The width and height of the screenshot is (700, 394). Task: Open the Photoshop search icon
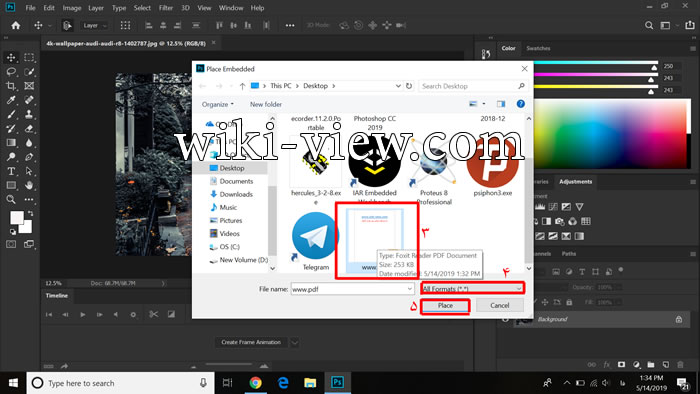coord(649,25)
